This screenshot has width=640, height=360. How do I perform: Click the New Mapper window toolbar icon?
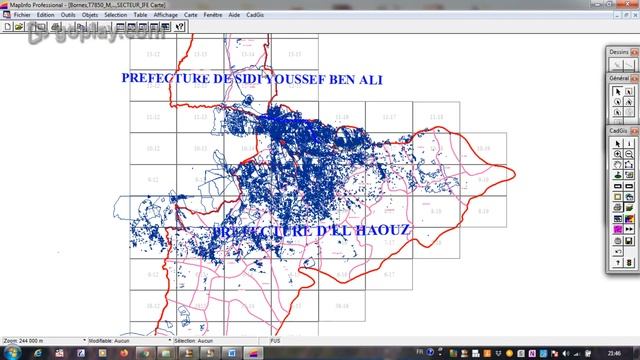(131, 27)
